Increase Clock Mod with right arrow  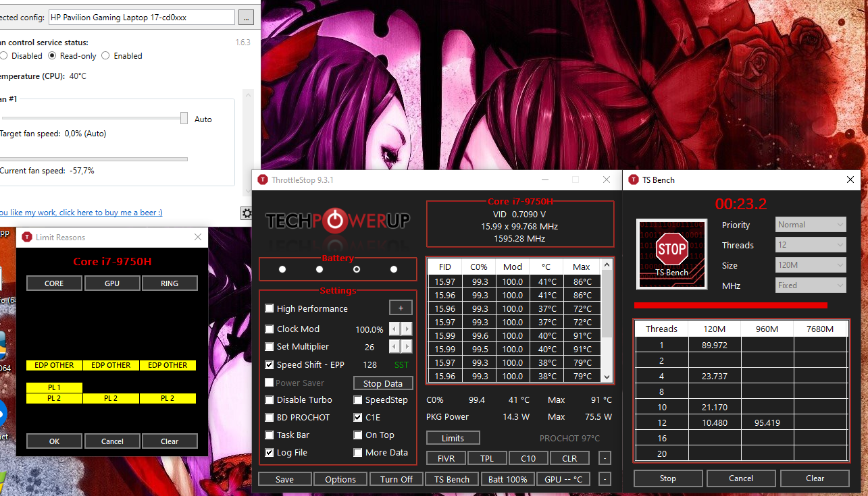[406, 329]
